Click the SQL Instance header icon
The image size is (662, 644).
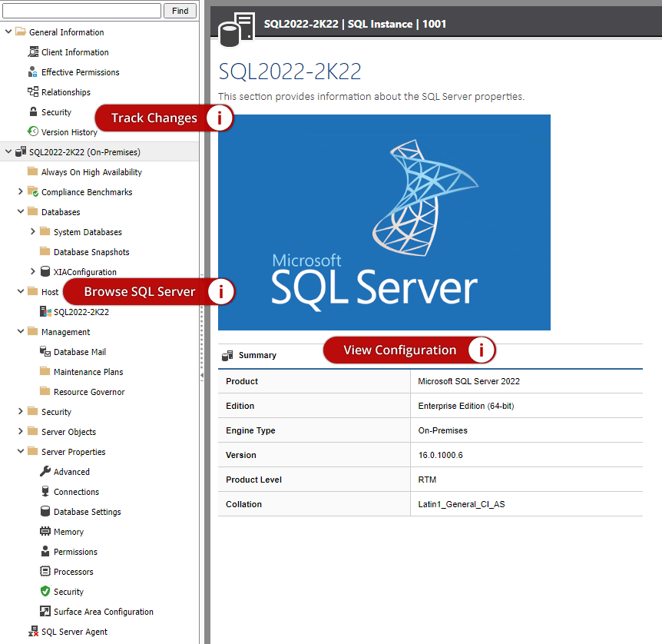click(x=237, y=29)
